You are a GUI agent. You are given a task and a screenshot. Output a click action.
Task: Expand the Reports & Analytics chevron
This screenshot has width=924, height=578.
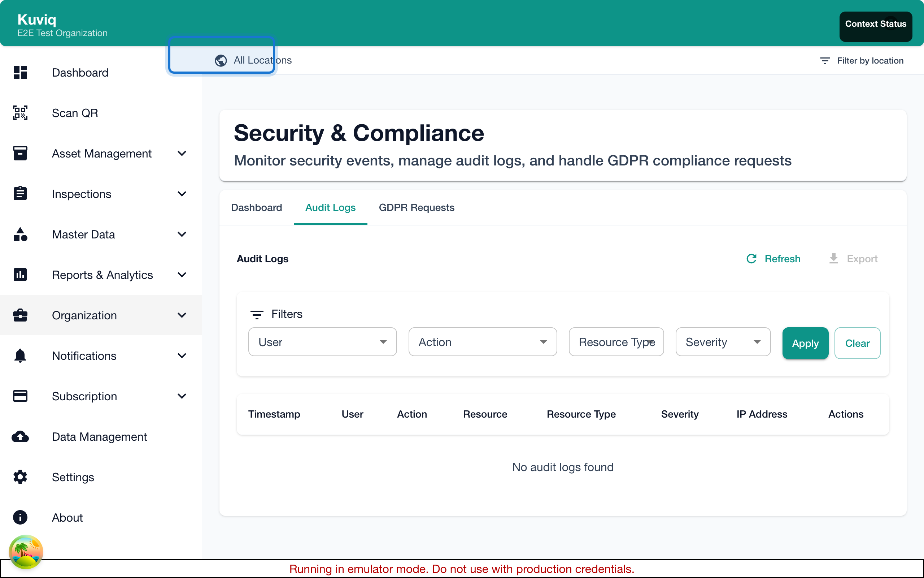pyautogui.click(x=182, y=275)
